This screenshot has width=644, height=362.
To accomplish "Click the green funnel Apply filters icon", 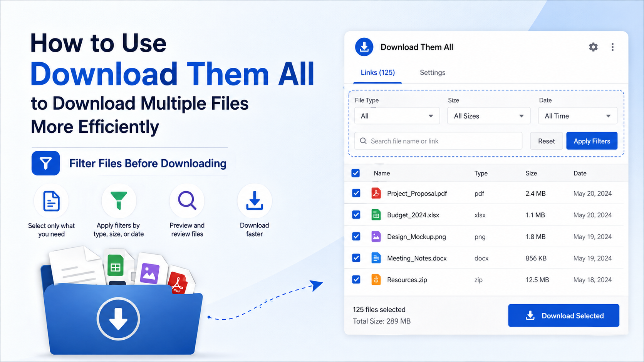I will coord(119,200).
